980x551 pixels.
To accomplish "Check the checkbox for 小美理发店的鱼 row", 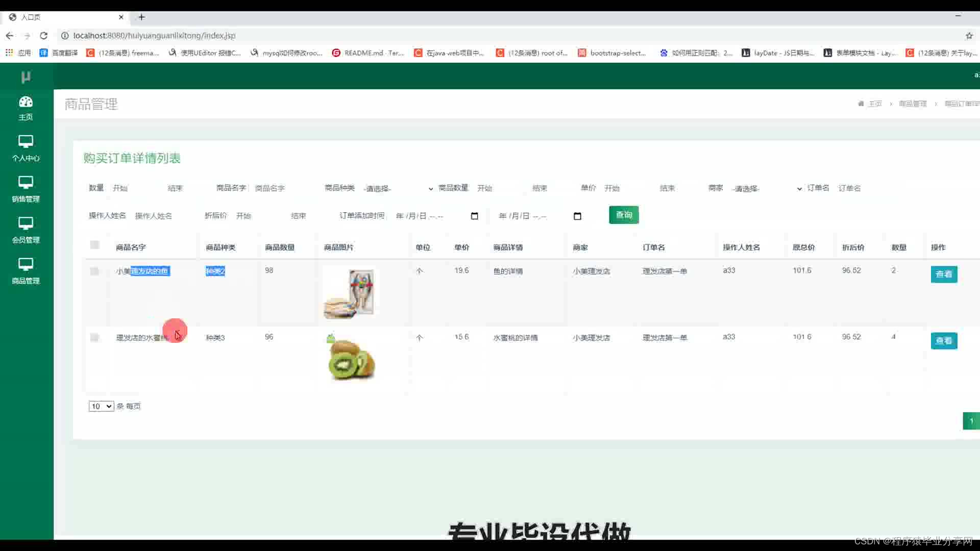I will tap(94, 271).
